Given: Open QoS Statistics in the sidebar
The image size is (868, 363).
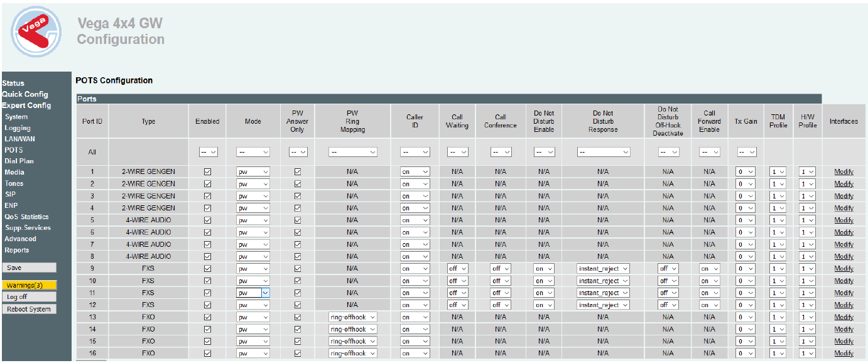Looking at the screenshot, I should (26, 217).
